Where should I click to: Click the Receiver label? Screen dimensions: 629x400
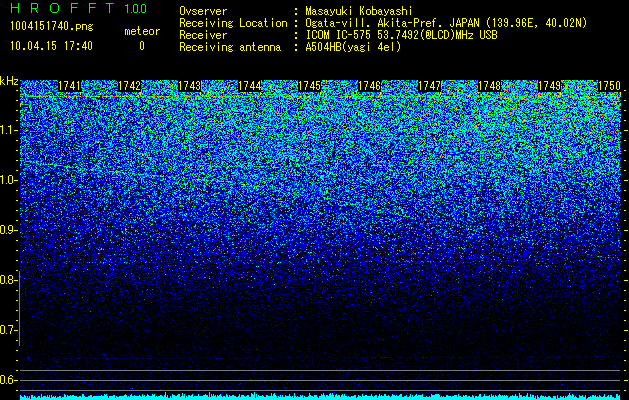pos(203,35)
